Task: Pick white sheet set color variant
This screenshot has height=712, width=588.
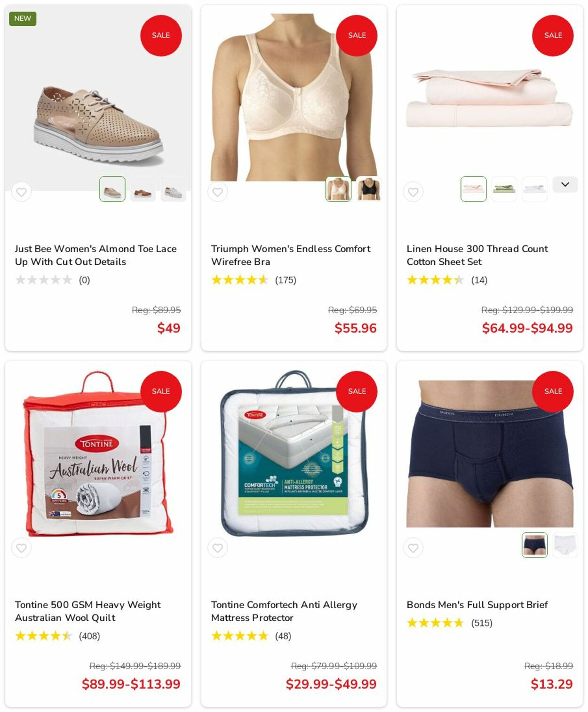Action: click(x=534, y=189)
